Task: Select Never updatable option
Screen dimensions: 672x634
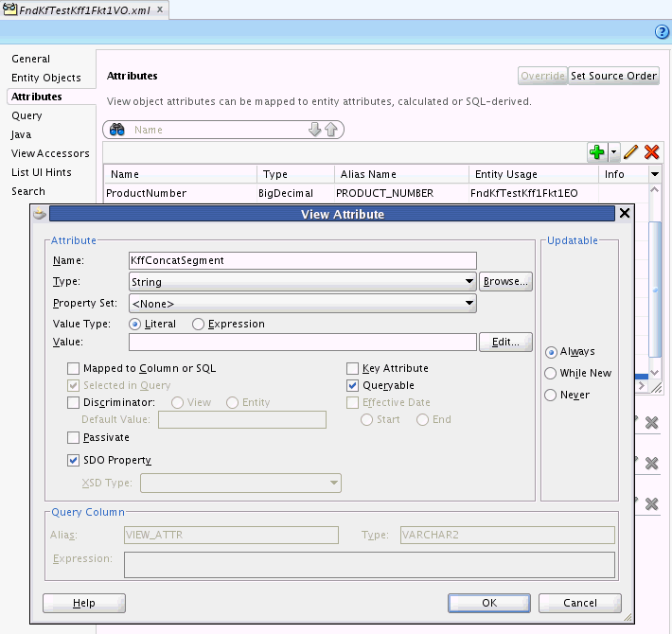Action: [550, 395]
